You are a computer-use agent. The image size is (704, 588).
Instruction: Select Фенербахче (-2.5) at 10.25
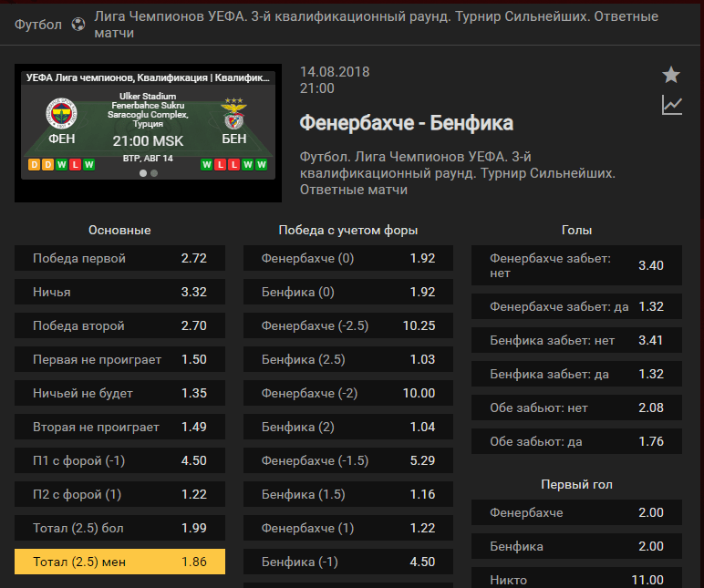[348, 325]
